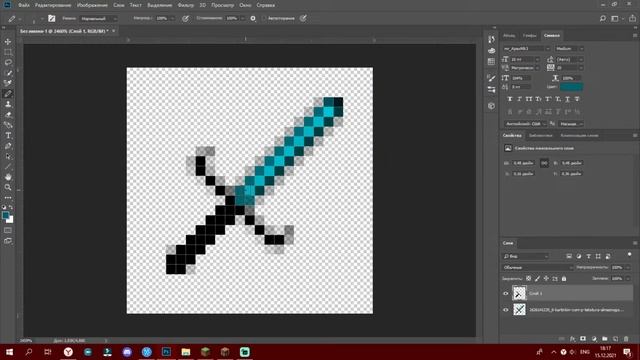The height and width of the screenshot is (360, 640).
Task: Toggle lock image pixels brush icon
Action: [537, 278]
